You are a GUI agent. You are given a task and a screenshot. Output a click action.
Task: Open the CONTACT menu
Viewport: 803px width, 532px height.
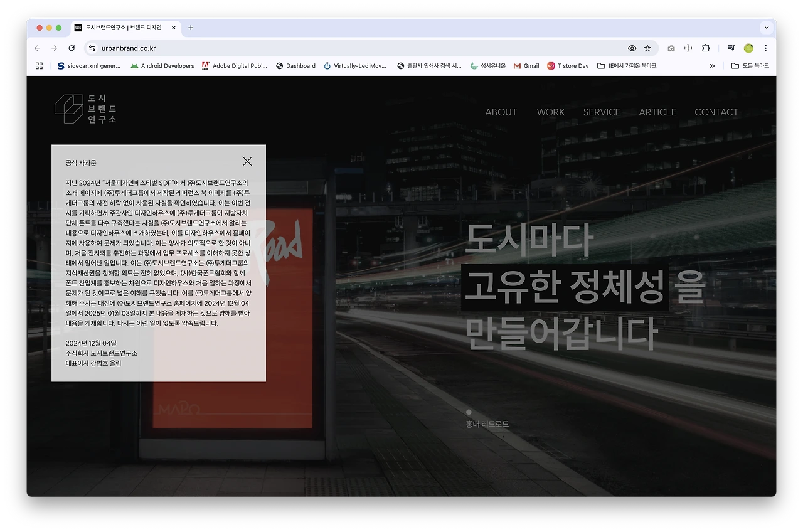[716, 112]
